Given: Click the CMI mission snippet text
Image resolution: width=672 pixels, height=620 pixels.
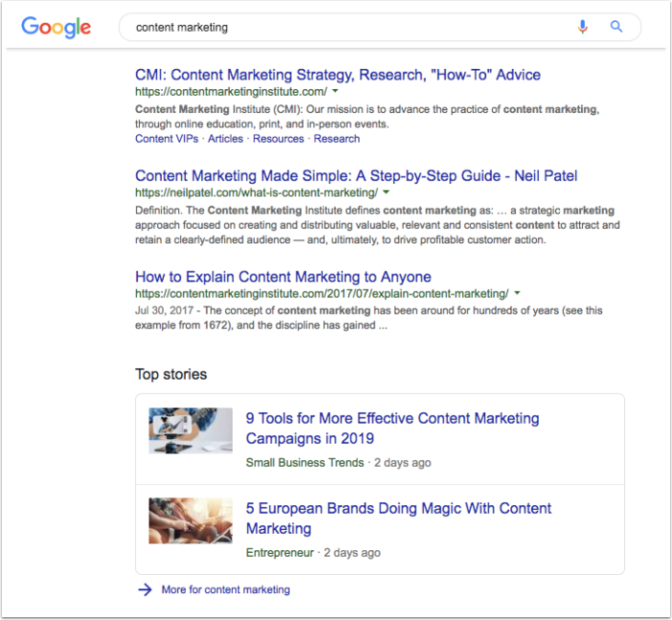Looking at the screenshot, I should point(368,117).
